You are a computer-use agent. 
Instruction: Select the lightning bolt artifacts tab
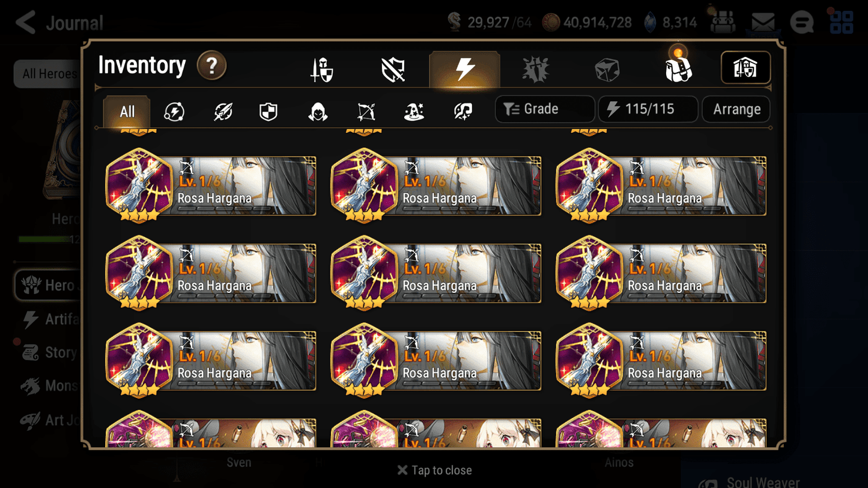[464, 69]
